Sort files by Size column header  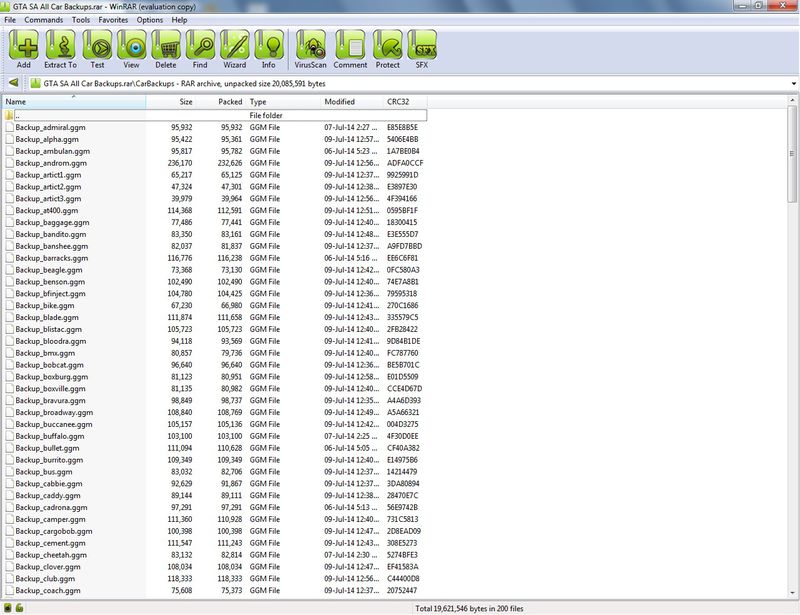pyautogui.click(x=171, y=102)
